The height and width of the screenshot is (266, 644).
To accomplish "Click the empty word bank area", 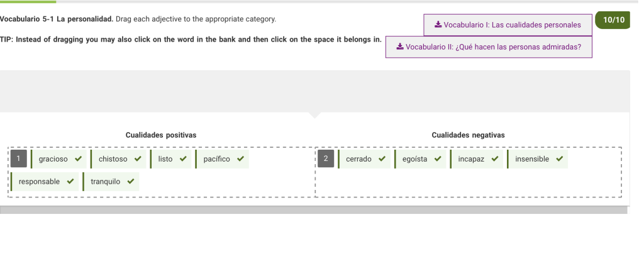I will coord(314,91).
